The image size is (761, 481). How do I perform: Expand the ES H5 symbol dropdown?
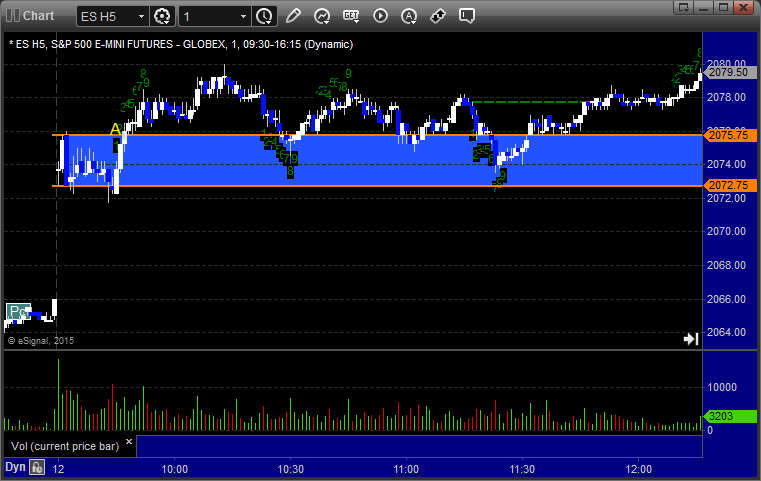tap(141, 17)
